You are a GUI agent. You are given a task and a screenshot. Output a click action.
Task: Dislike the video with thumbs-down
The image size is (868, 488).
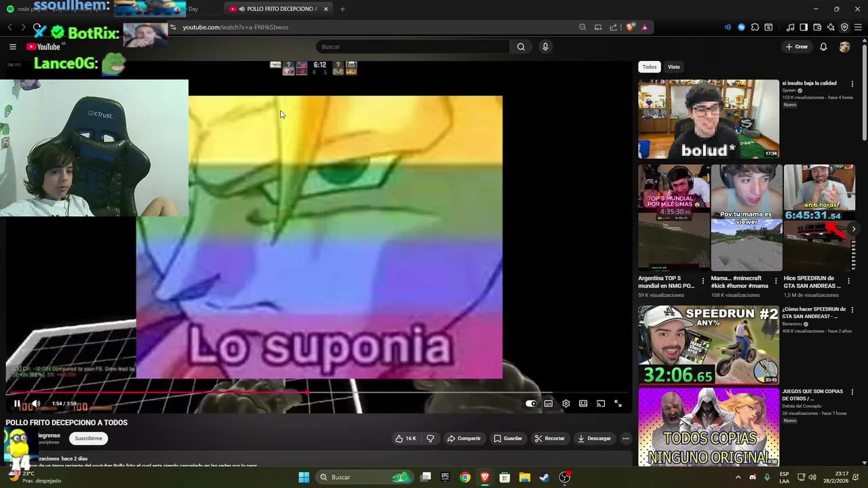[x=430, y=439]
